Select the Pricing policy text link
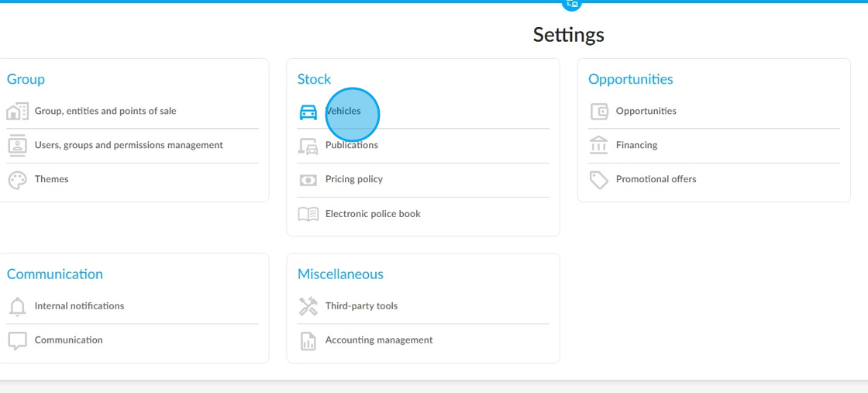 (x=353, y=179)
